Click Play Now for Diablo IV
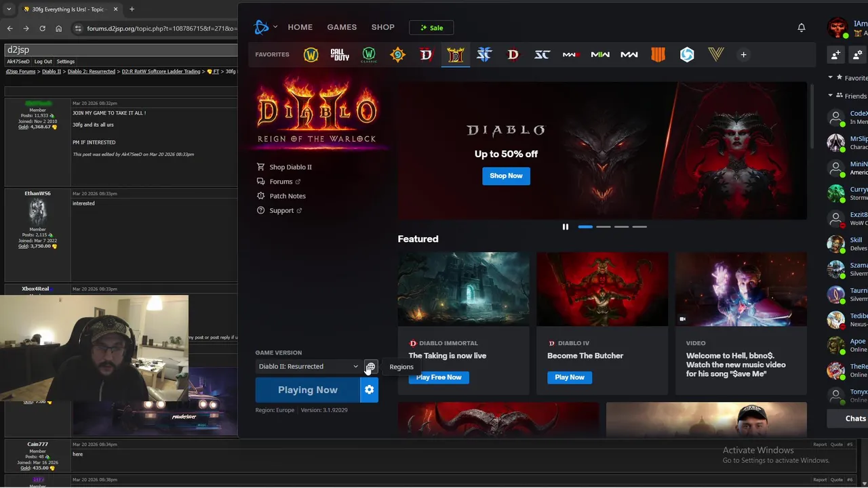This screenshot has height=488, width=868. click(x=570, y=378)
